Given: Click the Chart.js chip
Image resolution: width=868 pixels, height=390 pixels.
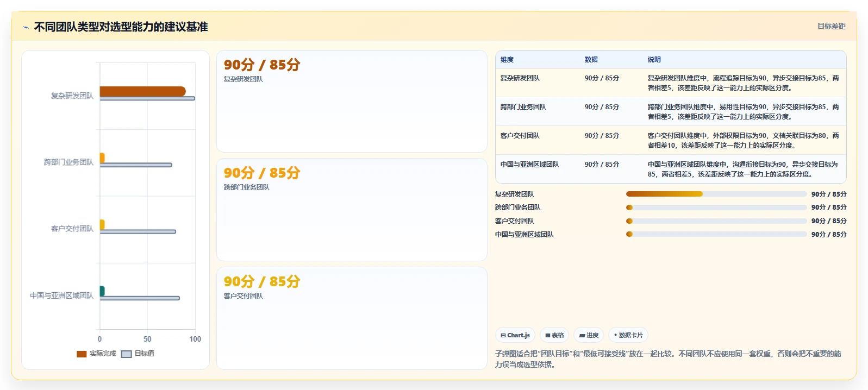Looking at the screenshot, I should 515,336.
